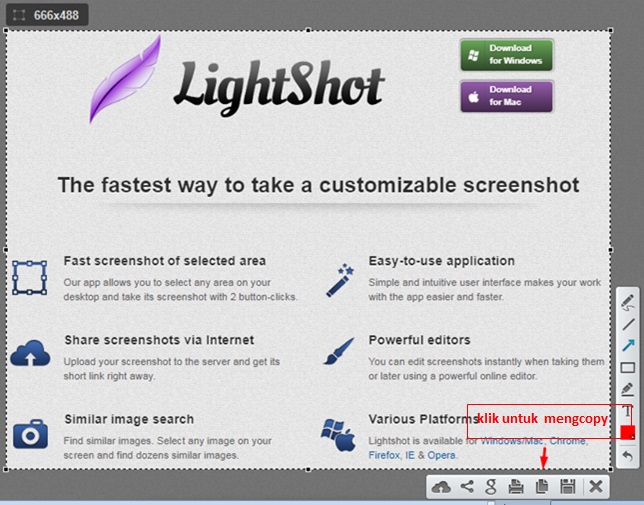This screenshot has width=644, height=505.
Task: Open the Windows/Mac link
Action: pos(512,441)
